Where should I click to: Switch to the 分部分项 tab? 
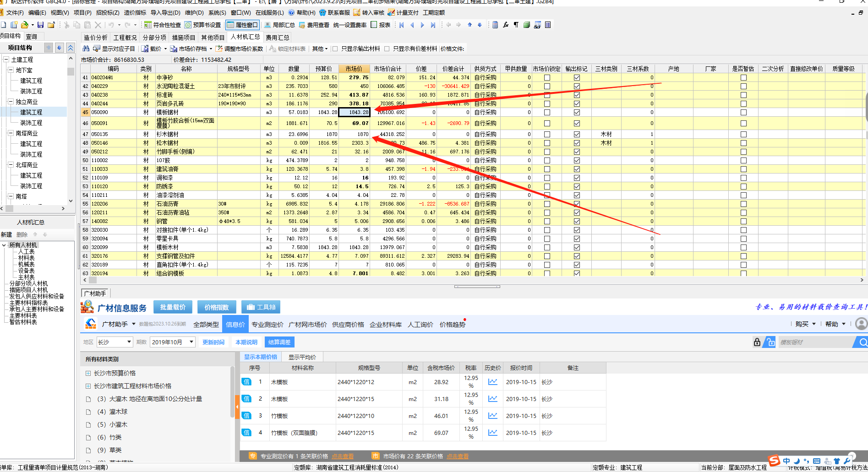coord(154,38)
